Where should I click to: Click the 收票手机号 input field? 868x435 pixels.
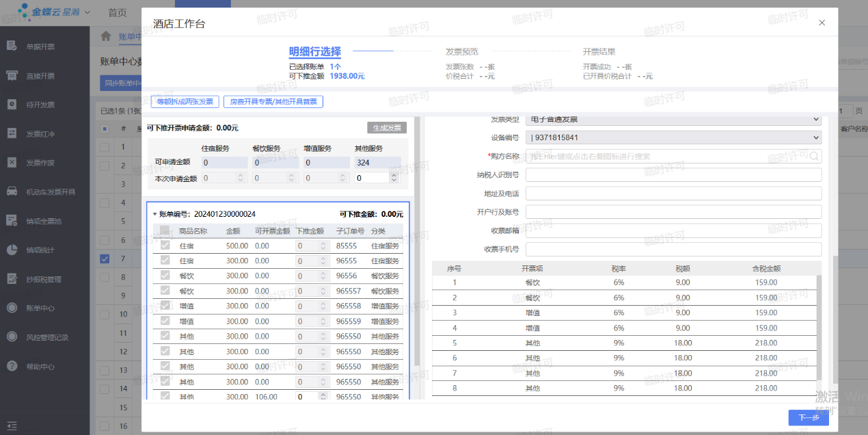673,249
